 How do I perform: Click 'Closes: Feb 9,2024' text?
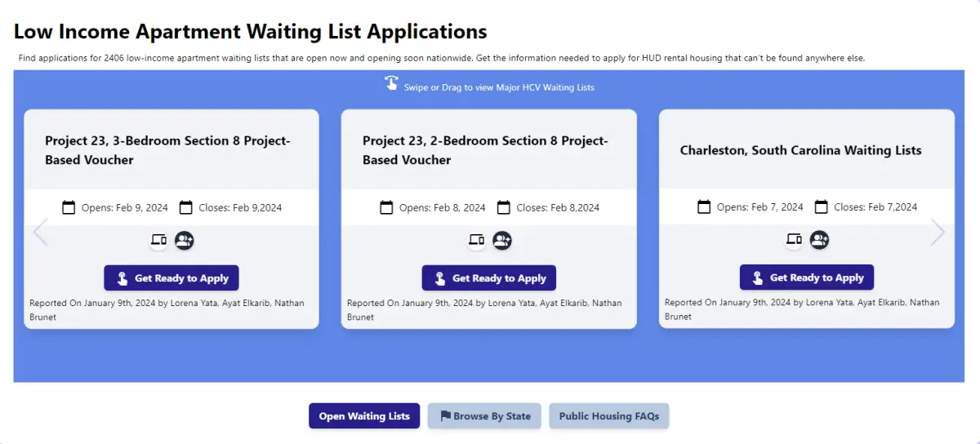pos(240,207)
